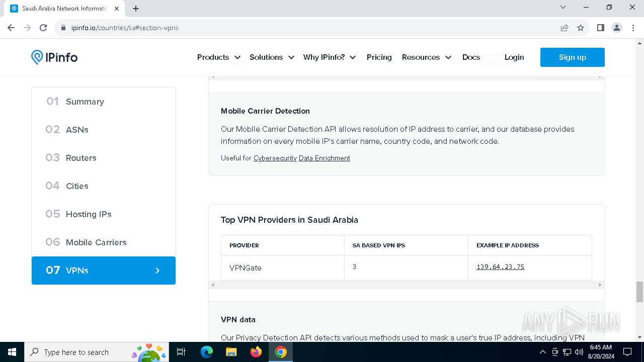Open the notification center
The width and height of the screenshot is (644, 362).
[627, 352]
